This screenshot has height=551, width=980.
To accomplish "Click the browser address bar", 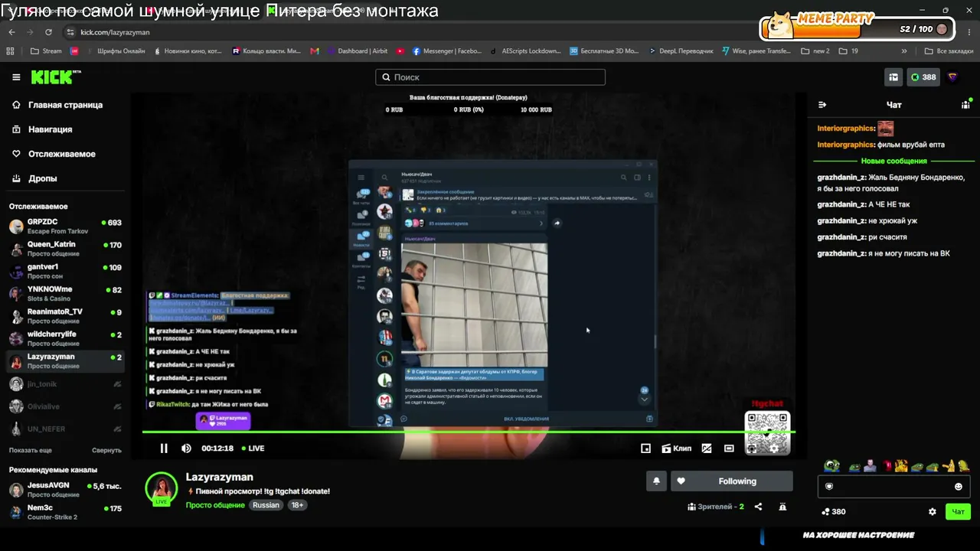I will tap(406, 32).
